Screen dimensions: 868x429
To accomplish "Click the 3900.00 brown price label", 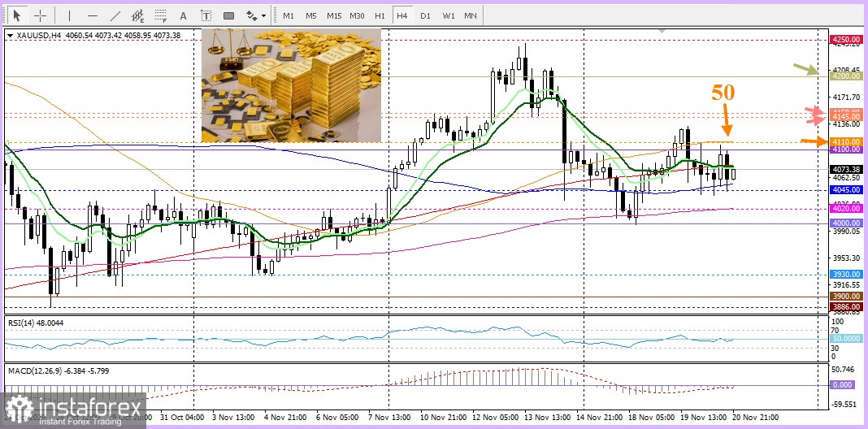I will point(846,297).
